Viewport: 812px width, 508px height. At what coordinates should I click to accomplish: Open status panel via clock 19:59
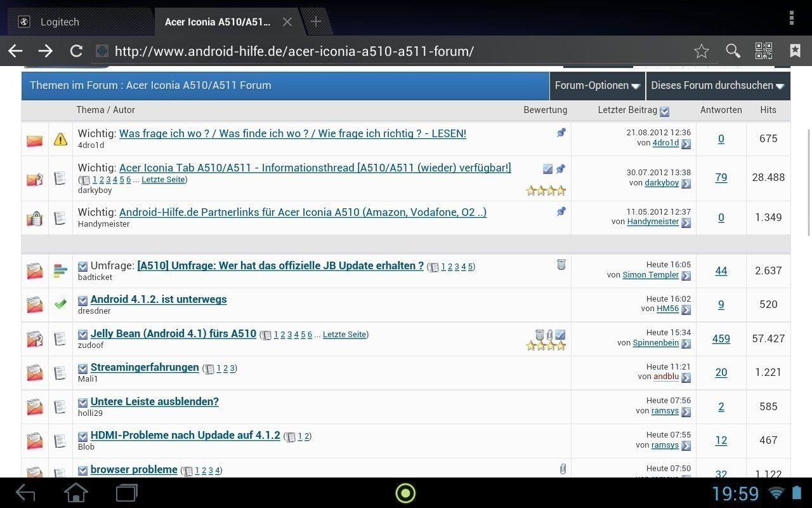(735, 493)
